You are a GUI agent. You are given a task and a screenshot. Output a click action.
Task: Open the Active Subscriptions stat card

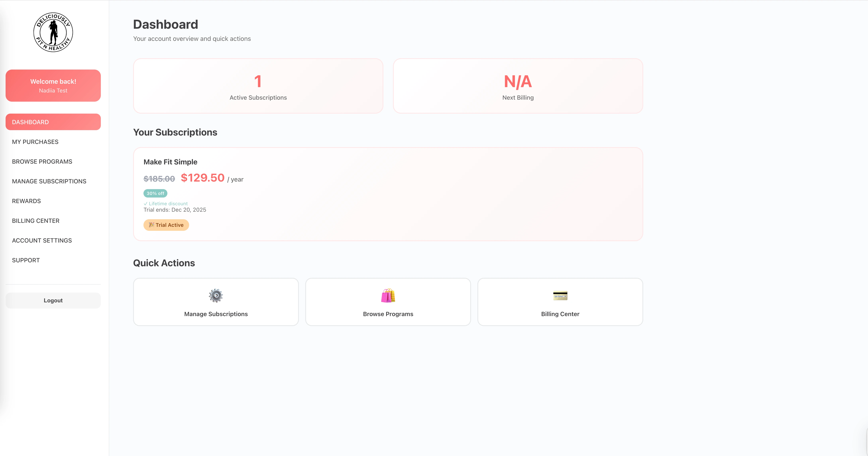(x=258, y=86)
